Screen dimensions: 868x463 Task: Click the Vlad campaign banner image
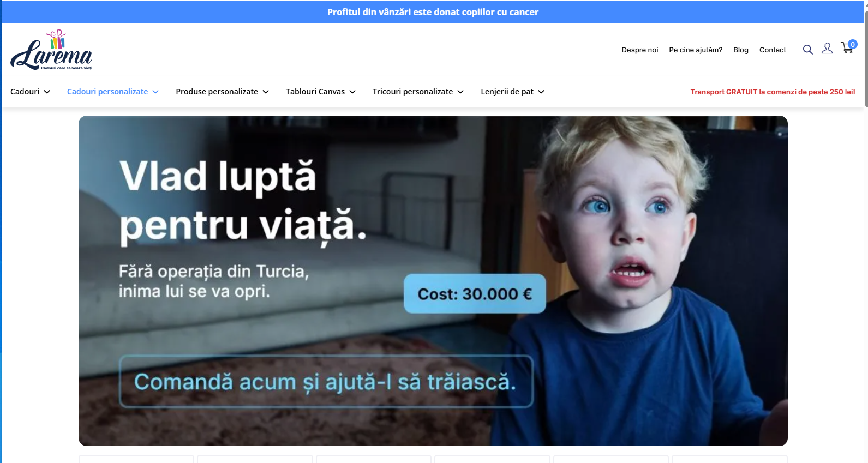click(433, 281)
